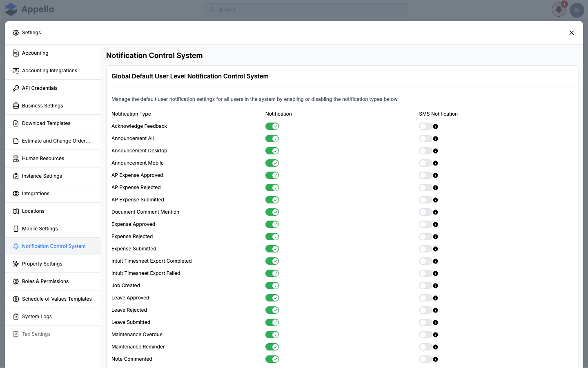Click the SMS Notification column header

point(438,114)
